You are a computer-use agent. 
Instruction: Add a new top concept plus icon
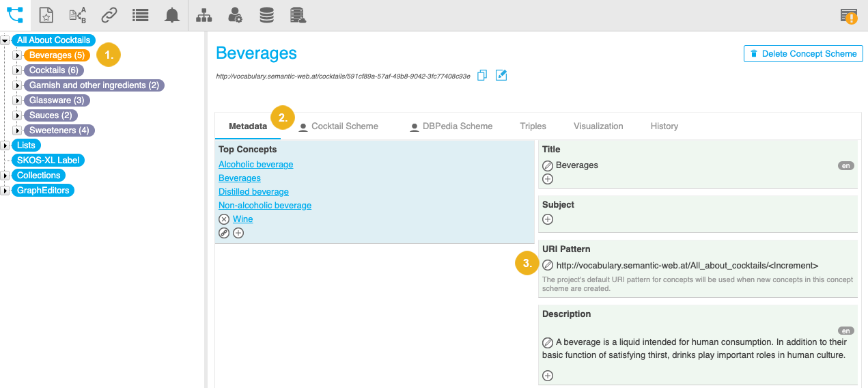pyautogui.click(x=238, y=233)
